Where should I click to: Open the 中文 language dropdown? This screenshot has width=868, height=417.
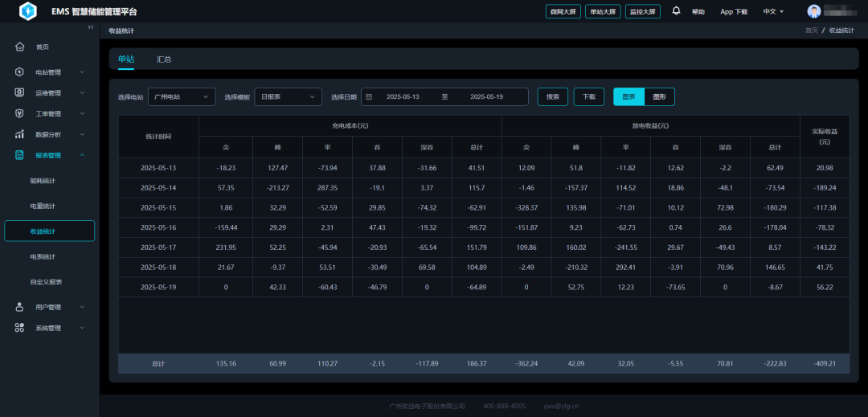click(773, 11)
